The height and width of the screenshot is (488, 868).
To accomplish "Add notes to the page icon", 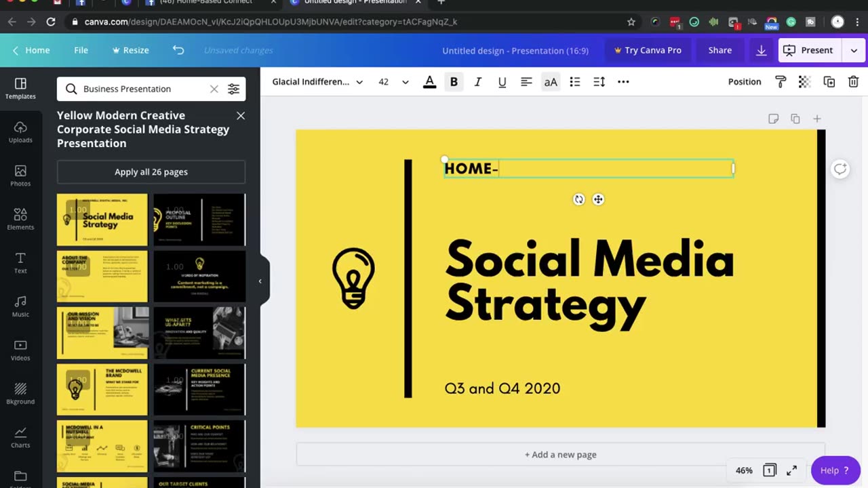I will click(773, 119).
